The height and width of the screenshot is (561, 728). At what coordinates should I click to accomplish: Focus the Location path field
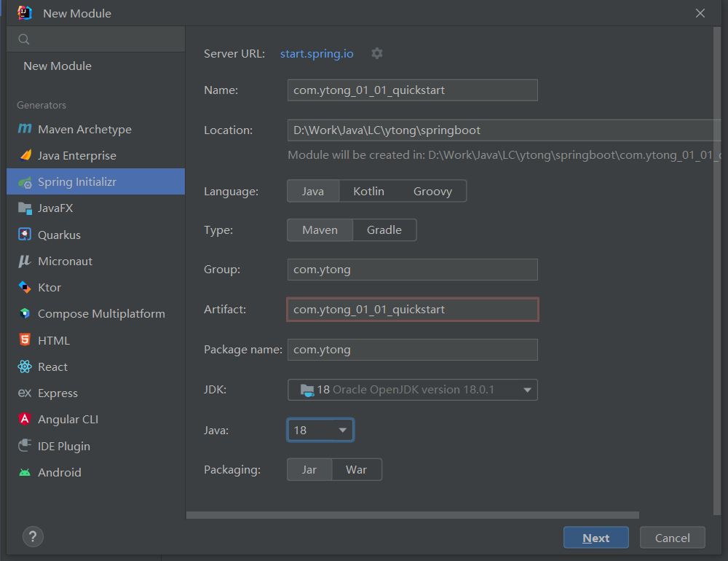[505, 130]
